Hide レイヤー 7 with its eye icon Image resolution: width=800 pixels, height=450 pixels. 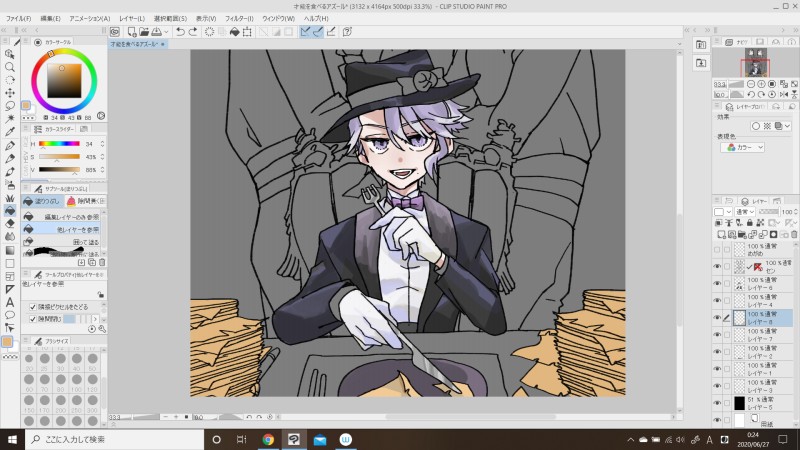click(x=717, y=335)
